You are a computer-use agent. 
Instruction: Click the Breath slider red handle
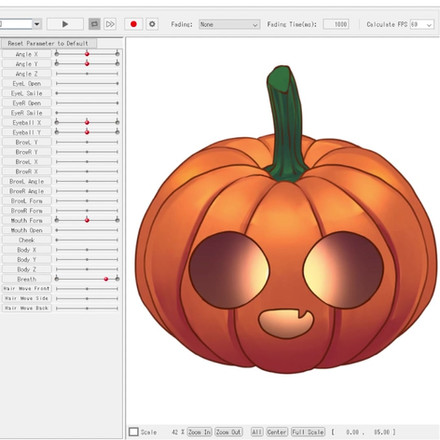(106, 279)
